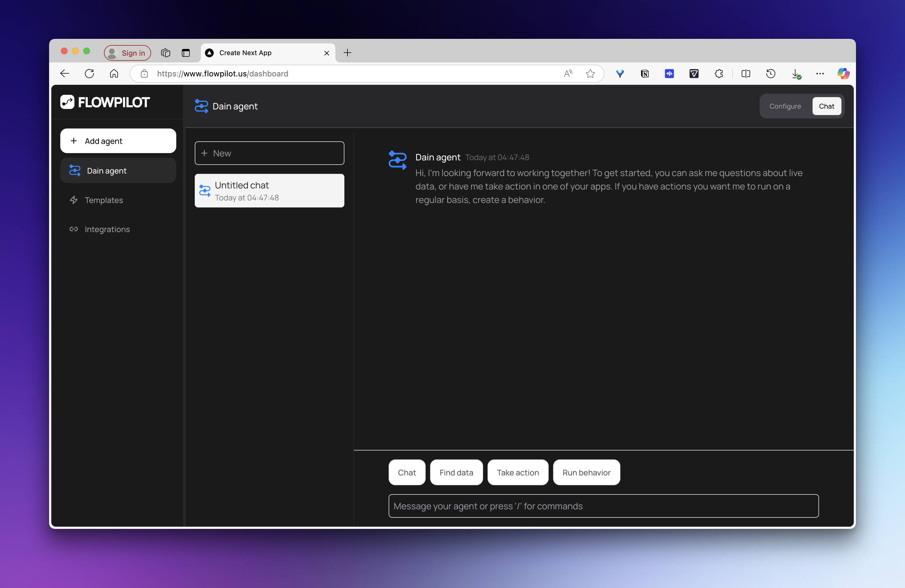Viewport: 905px width, 588px height.
Task: Click the Run behavior button
Action: 586,472
